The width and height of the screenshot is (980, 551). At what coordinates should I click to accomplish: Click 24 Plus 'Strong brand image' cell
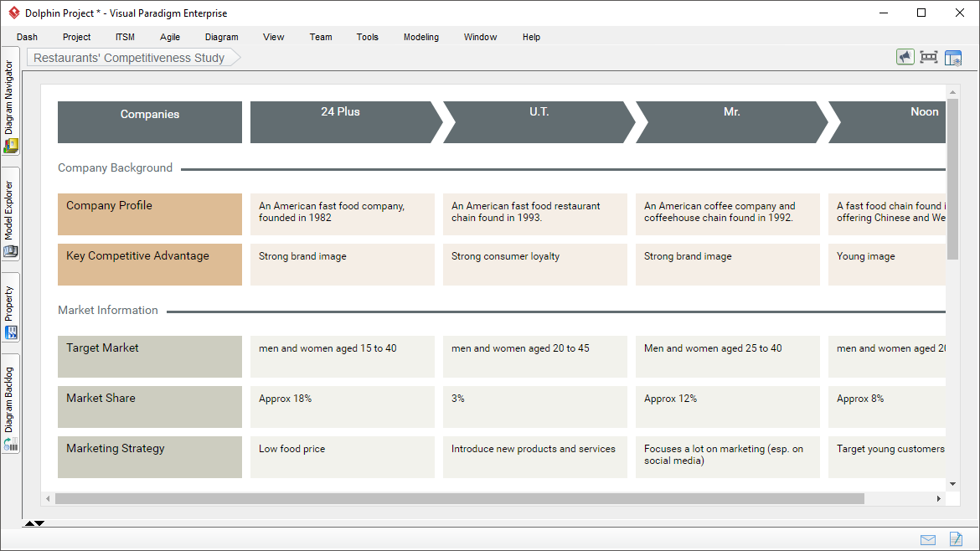tap(343, 265)
